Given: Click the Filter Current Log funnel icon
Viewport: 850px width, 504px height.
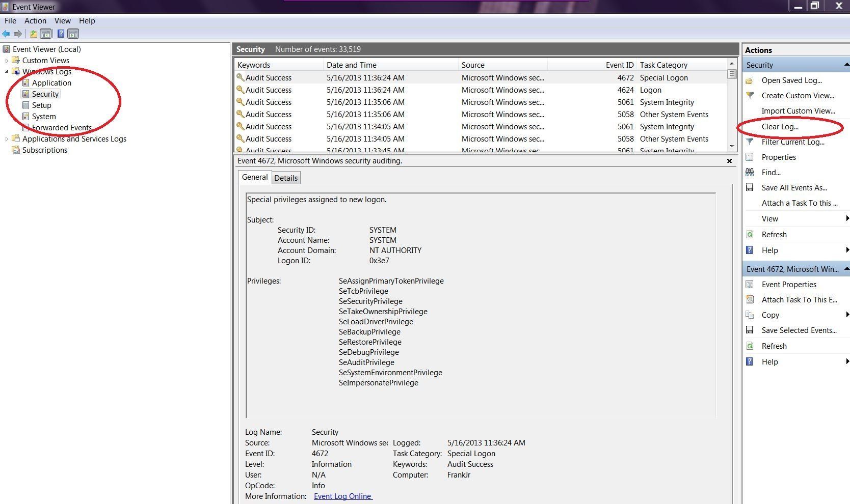Looking at the screenshot, I should click(750, 142).
